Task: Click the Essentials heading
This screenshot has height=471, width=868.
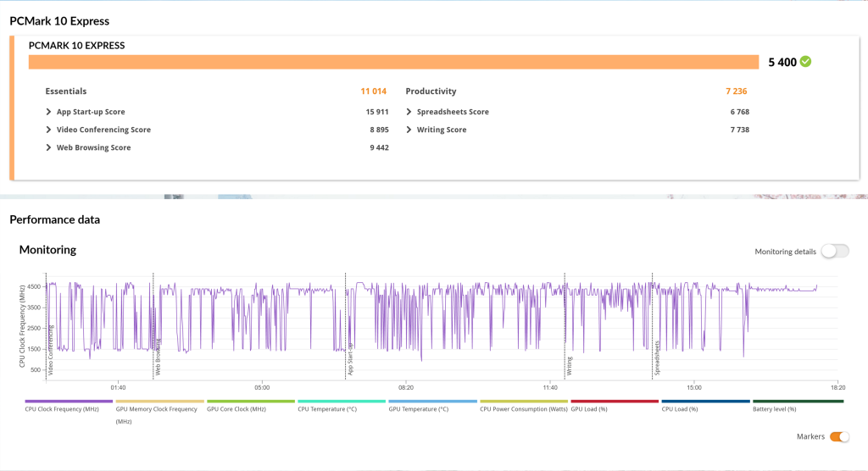Action: tap(66, 91)
